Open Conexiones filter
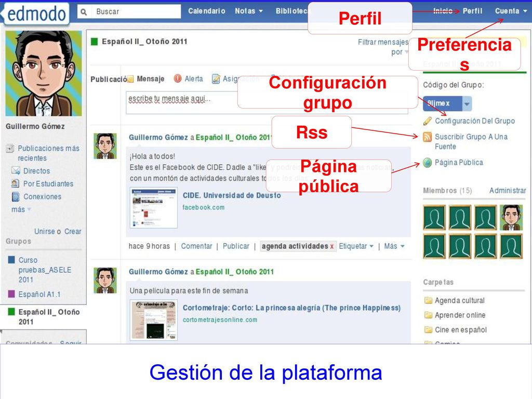 tap(43, 196)
